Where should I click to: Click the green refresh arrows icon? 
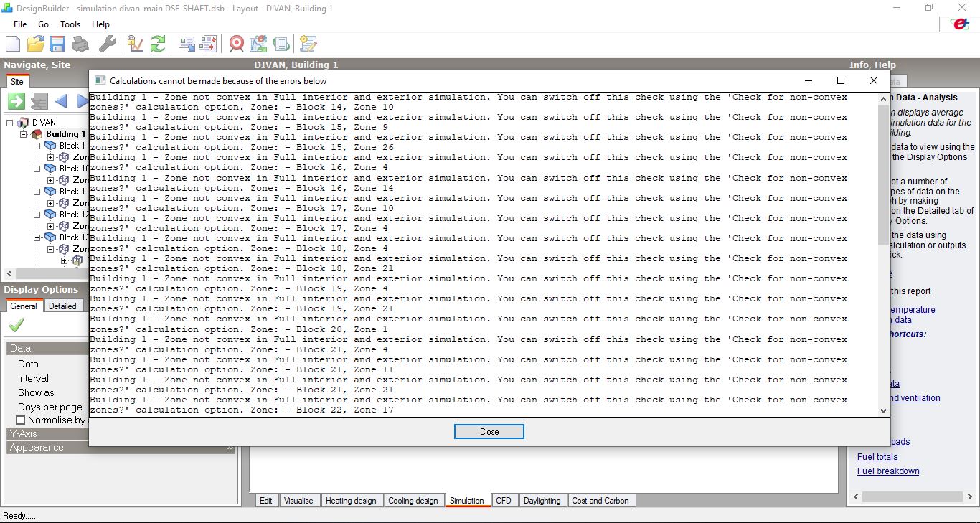point(158,44)
